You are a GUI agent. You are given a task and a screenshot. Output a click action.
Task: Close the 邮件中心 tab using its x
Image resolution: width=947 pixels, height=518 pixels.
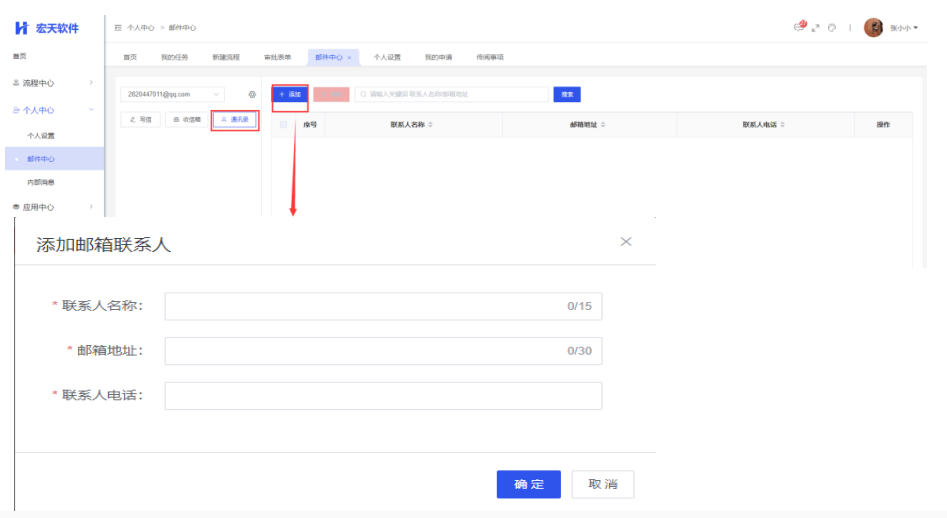pos(349,58)
